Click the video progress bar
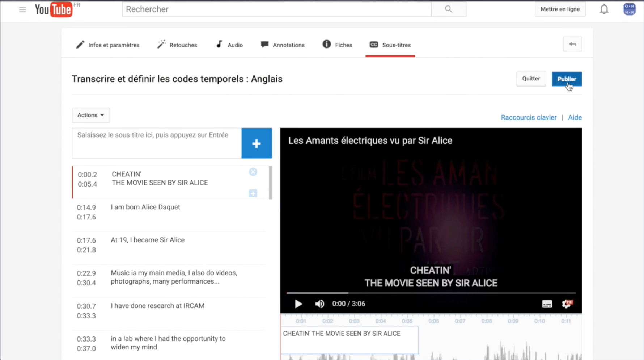The height and width of the screenshot is (360, 644). point(431,293)
